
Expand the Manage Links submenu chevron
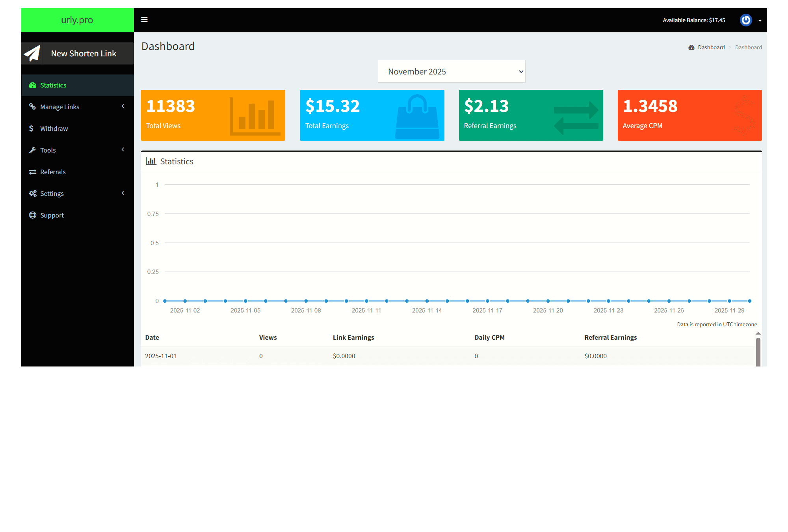pos(123,106)
